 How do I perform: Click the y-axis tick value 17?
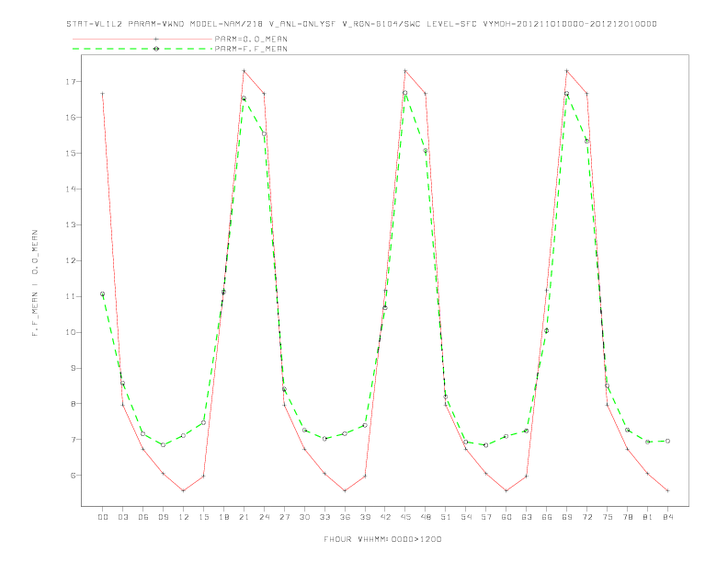pyautogui.click(x=71, y=82)
